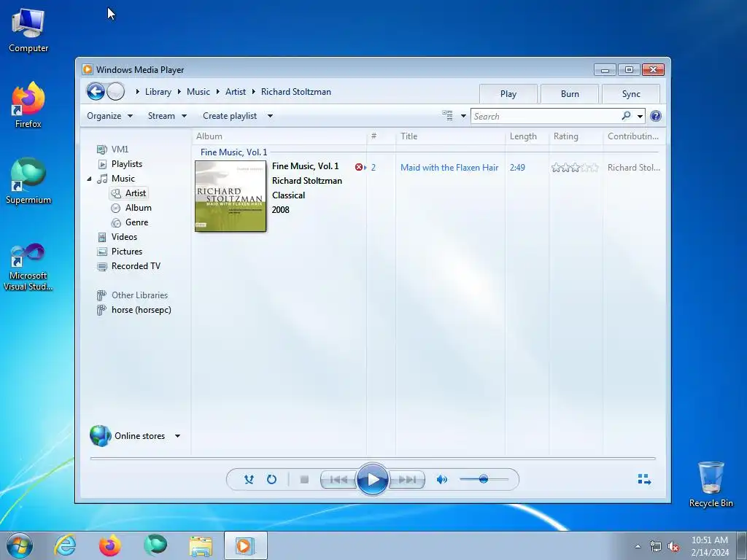747x560 pixels.
Task: Collapse the Music tree node triangle
Action: click(x=89, y=179)
